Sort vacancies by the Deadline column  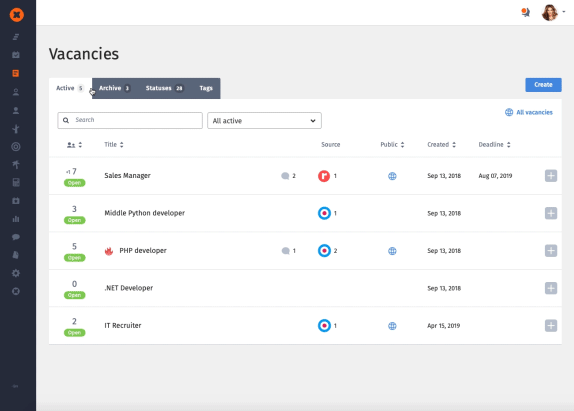(494, 145)
